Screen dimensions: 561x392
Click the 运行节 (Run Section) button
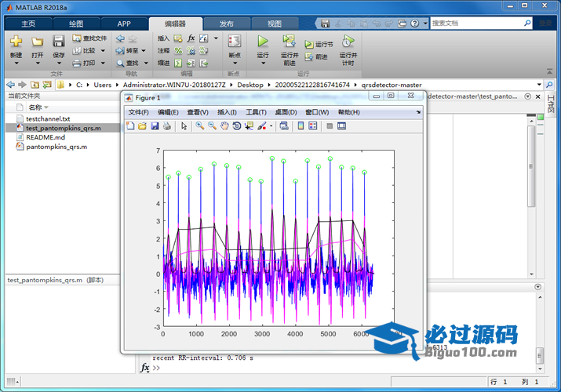pos(319,44)
